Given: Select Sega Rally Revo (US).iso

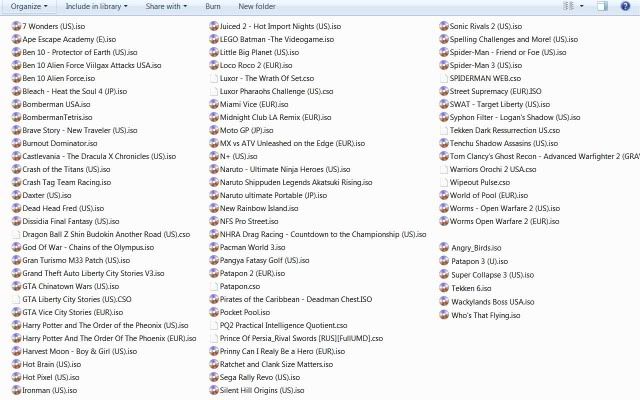Looking at the screenshot, I should (x=260, y=378).
